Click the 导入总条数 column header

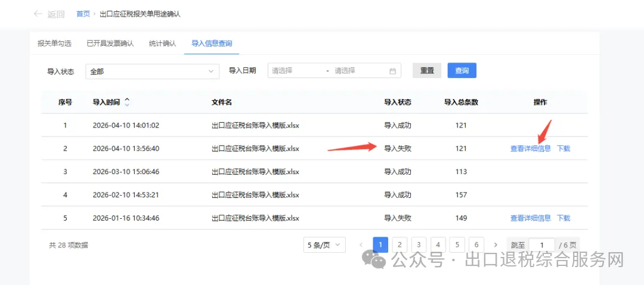click(461, 103)
